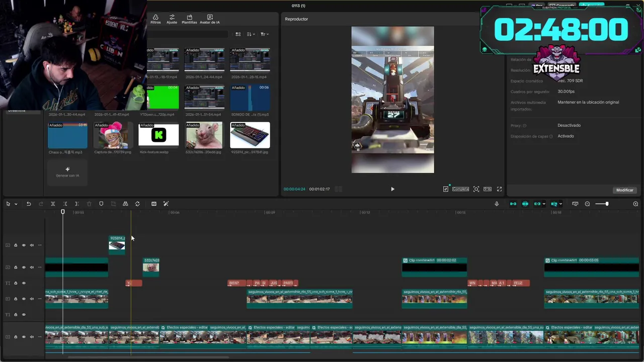
Task: Redo the last undone edit
Action: (x=41, y=204)
